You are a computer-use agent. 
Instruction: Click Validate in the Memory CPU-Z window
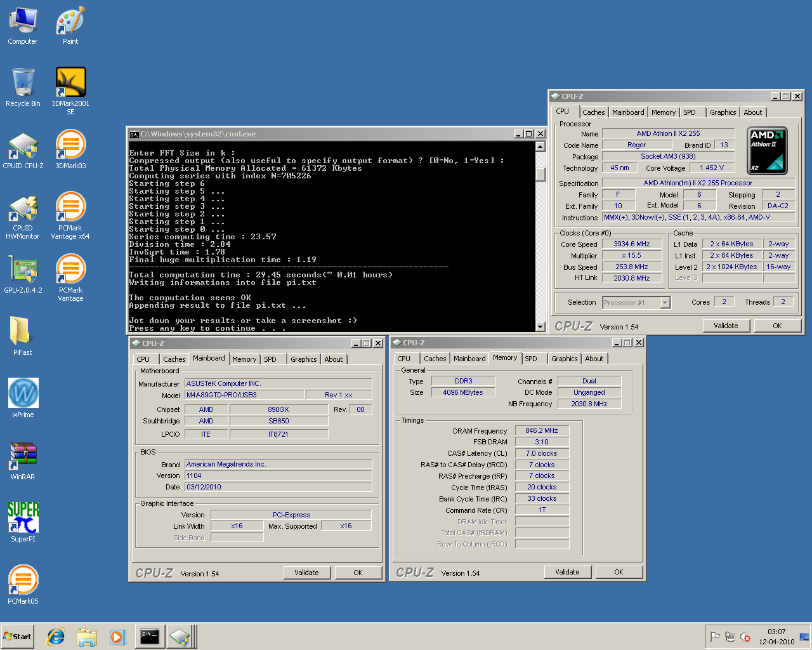point(567,572)
